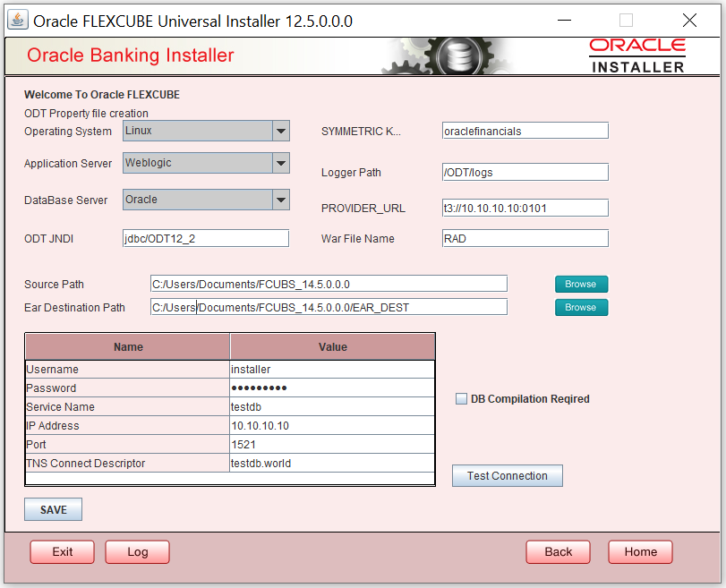Click the 'Service Name' name cell

pyautogui.click(x=127, y=407)
